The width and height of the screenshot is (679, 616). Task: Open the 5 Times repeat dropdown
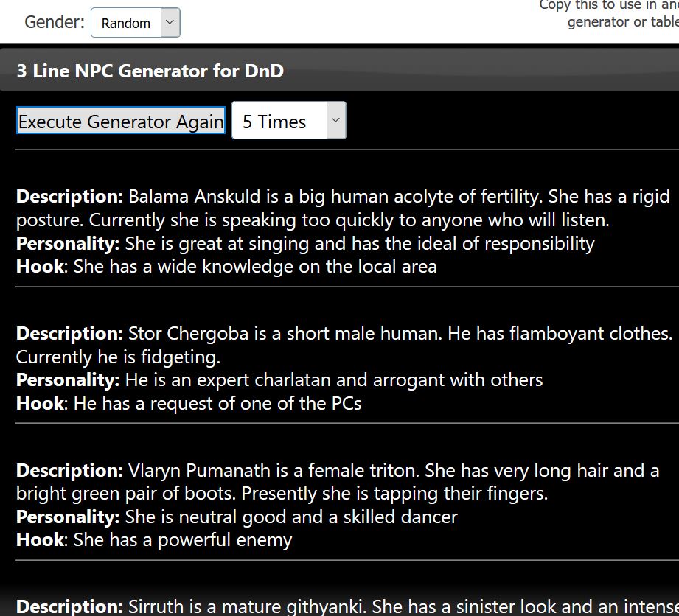tap(288, 120)
